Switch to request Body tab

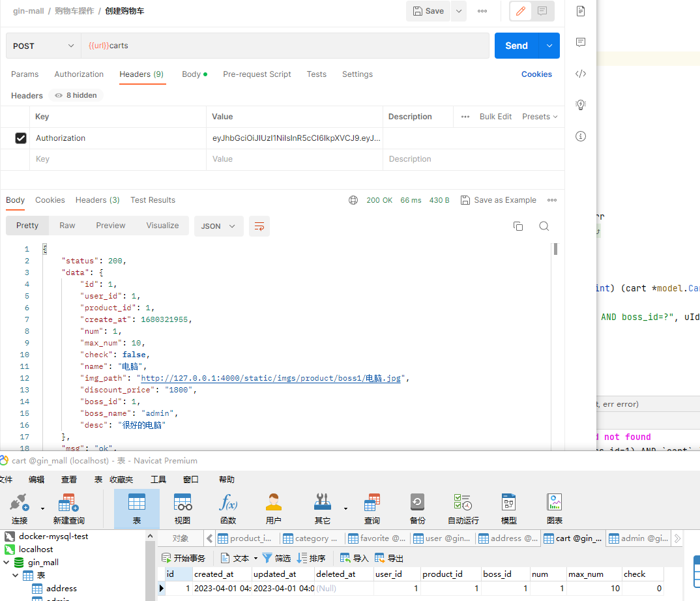click(x=194, y=74)
